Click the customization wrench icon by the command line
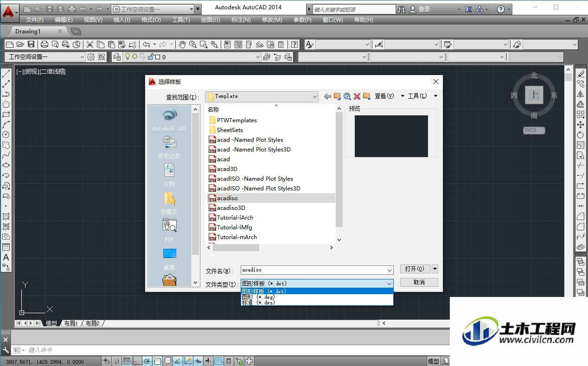 pyautogui.click(x=6, y=350)
